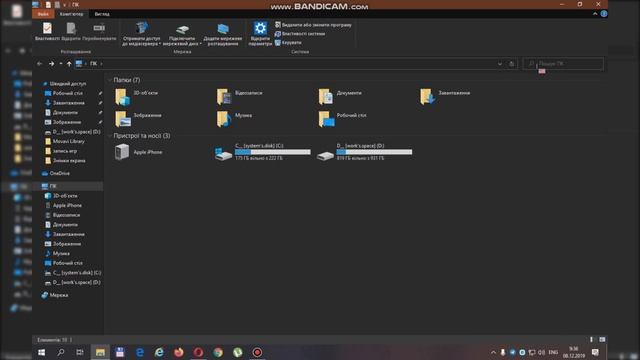Viewport: 640px width, 360px height.
Task: Select the Зображення folder in main pane
Action: [x=138, y=119]
